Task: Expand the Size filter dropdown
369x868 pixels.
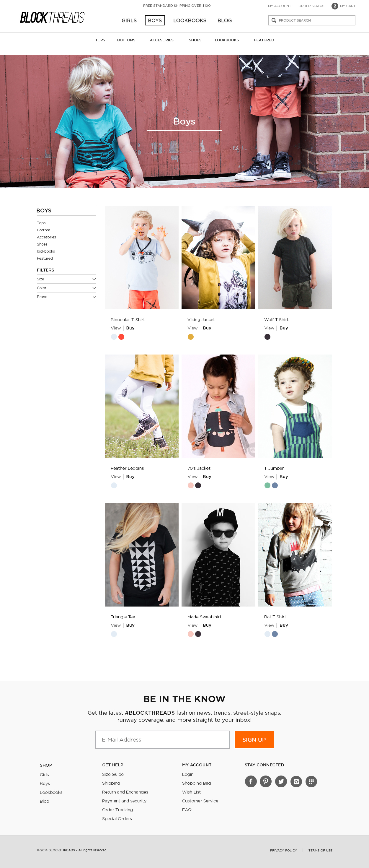Action: [x=66, y=279]
